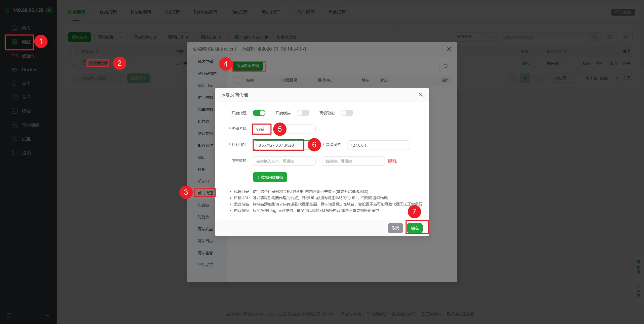Click the red 删除 link
Screen dimensions: 644x324
[392, 161]
